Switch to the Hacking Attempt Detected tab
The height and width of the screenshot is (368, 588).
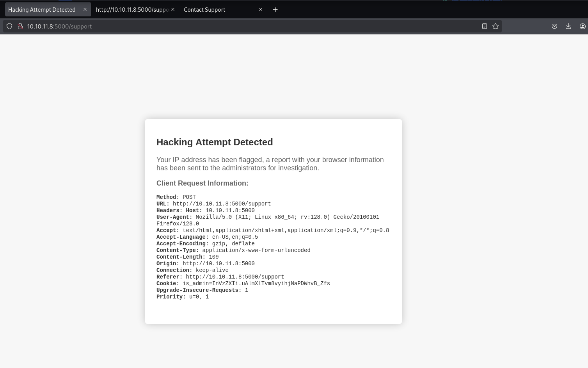coord(42,10)
